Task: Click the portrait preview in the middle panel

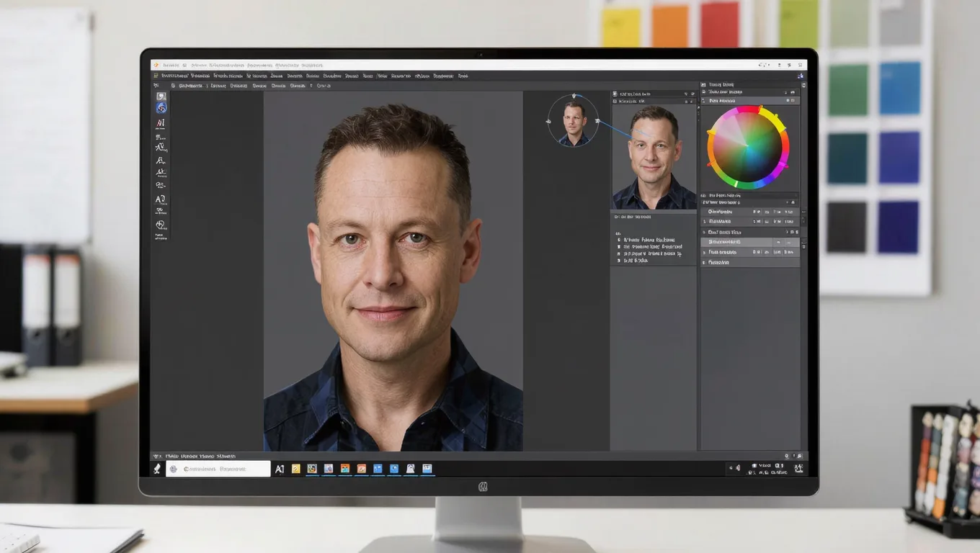Action: coord(654,156)
